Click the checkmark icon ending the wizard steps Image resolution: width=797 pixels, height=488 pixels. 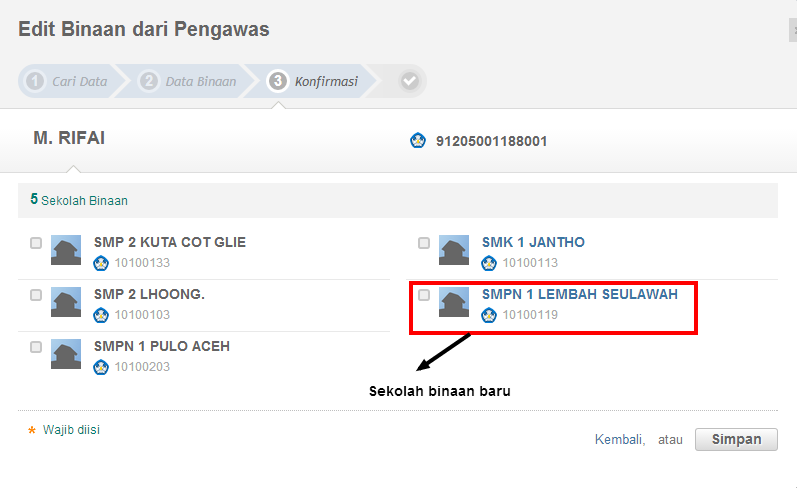(x=409, y=81)
